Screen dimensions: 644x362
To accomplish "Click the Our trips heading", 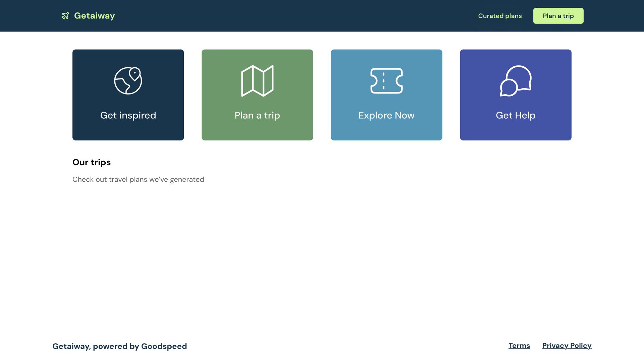I will pyautogui.click(x=92, y=162).
